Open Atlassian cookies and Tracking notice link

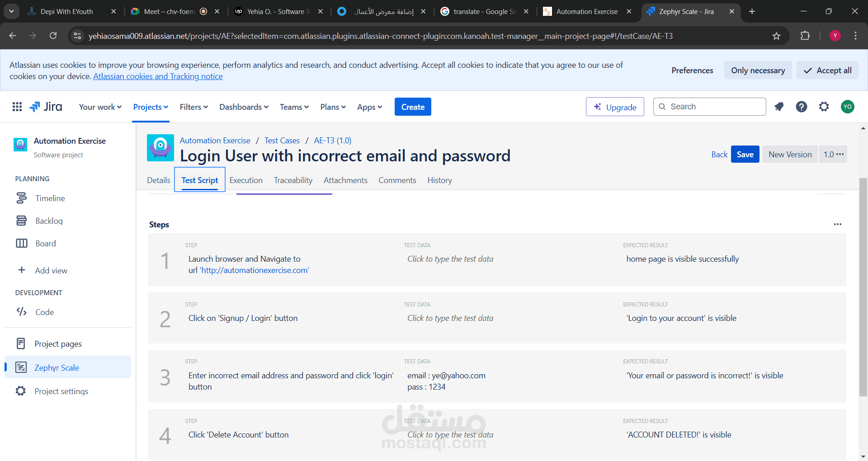click(x=158, y=76)
